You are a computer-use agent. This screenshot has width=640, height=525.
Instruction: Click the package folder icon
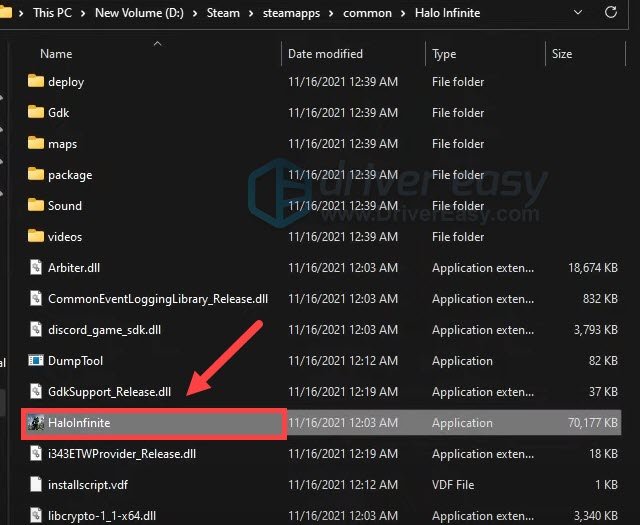tap(36, 174)
